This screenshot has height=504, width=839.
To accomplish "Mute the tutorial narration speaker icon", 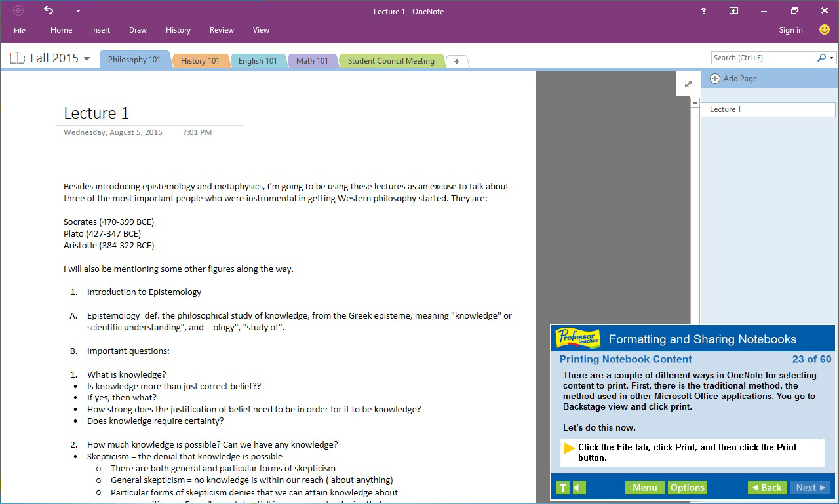I will [x=577, y=487].
